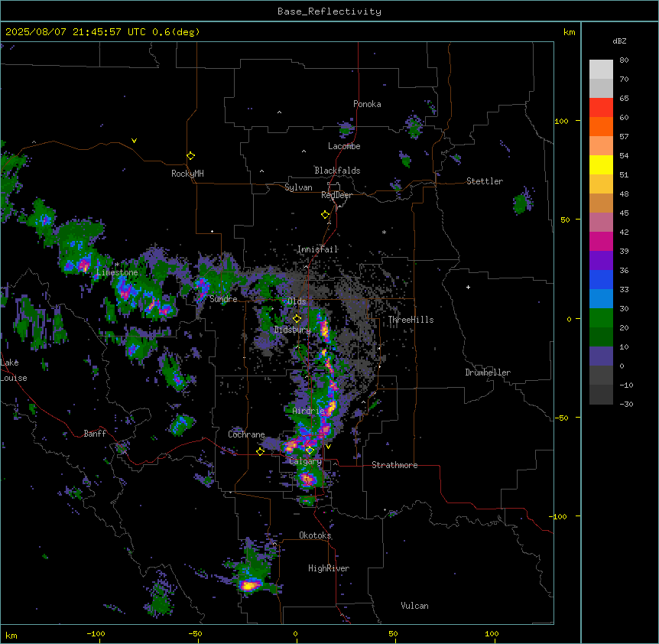The image size is (659, 644).
Task: Click the 65 dBZ red legend swatch
Action: (601, 107)
